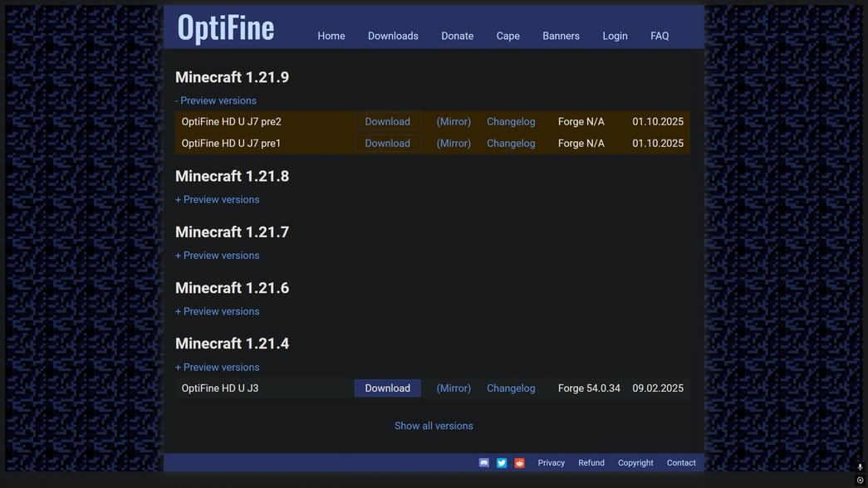Expand preview versions under Minecraft 1.21.8
Screen dimensions: 868x488
click(x=217, y=199)
